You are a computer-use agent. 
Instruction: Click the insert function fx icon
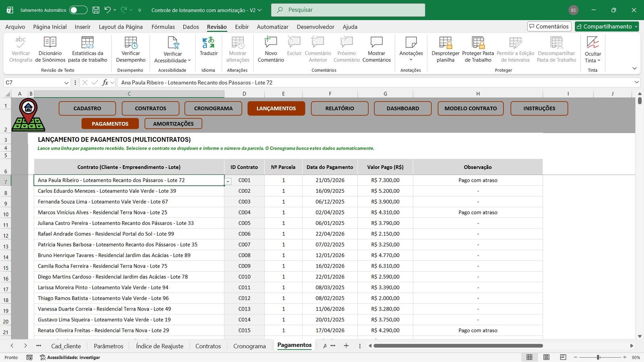tap(105, 82)
